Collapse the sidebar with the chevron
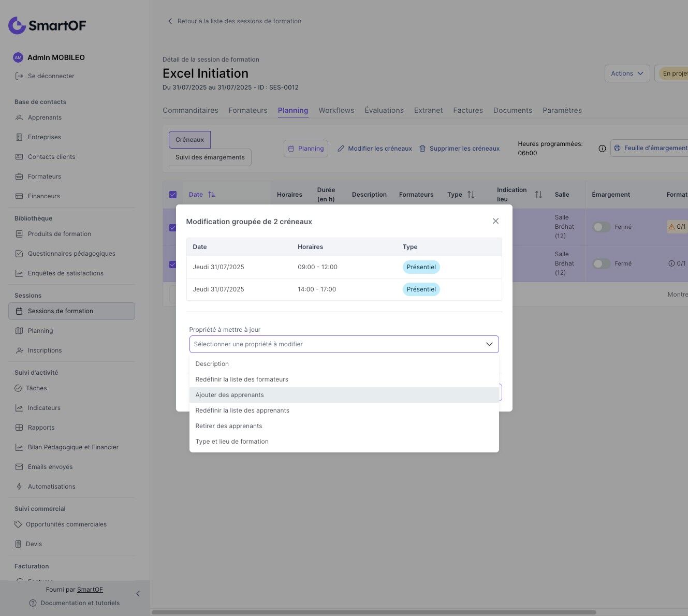The image size is (688, 616). (138, 594)
